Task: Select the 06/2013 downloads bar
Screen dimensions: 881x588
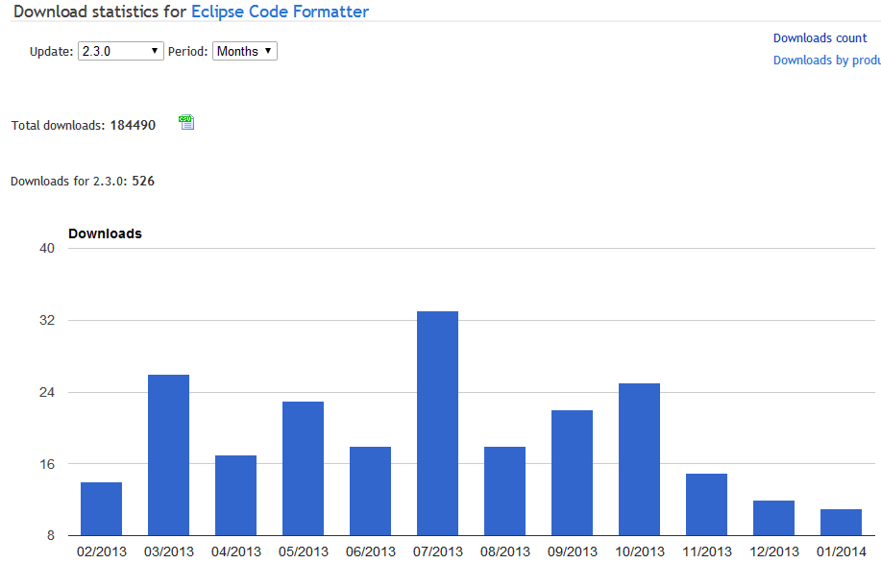Action: point(370,491)
